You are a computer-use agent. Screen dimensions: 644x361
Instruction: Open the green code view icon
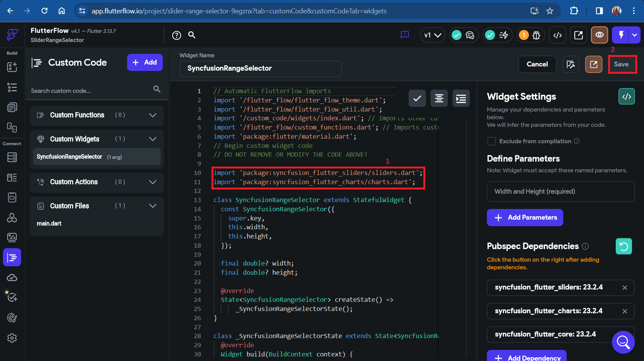click(x=626, y=97)
